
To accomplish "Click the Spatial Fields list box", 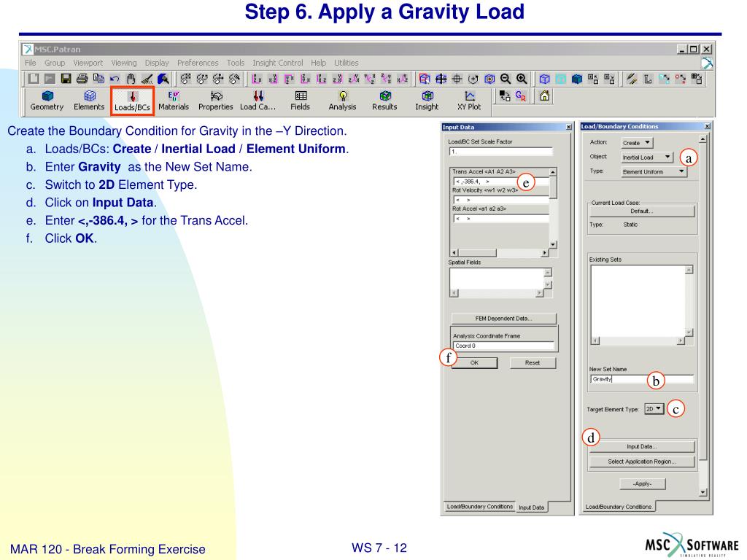I will point(497,279).
